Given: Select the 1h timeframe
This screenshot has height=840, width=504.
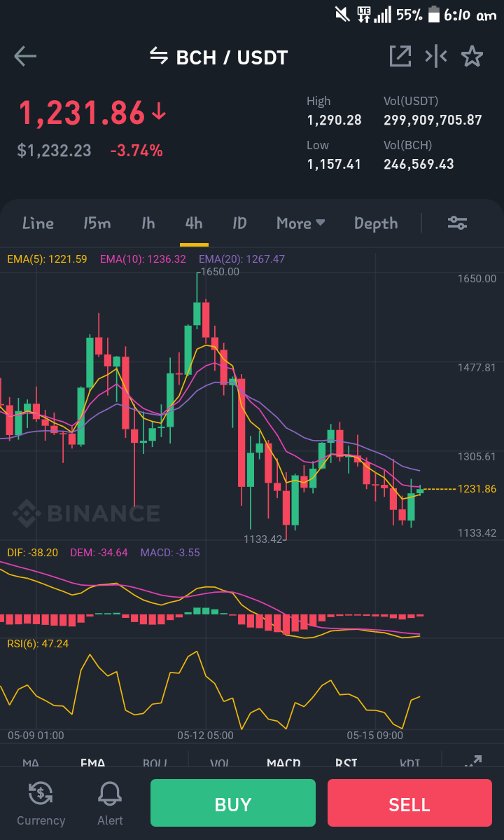Looking at the screenshot, I should pyautogui.click(x=148, y=223).
